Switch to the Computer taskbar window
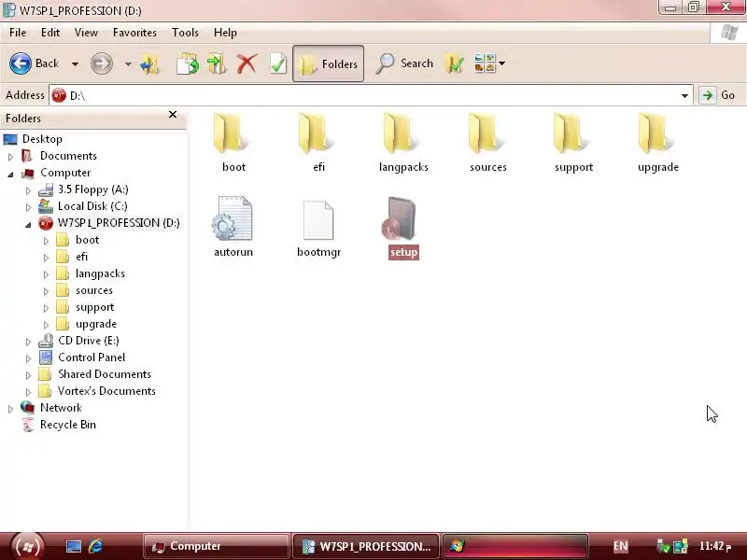The height and width of the screenshot is (560, 747). (217, 546)
